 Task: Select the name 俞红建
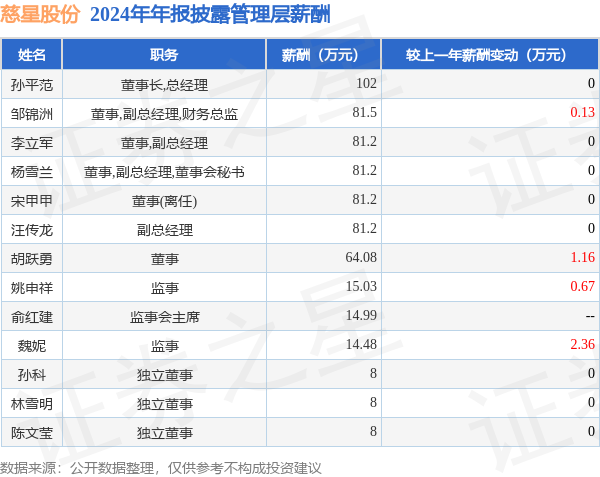pyautogui.click(x=31, y=317)
